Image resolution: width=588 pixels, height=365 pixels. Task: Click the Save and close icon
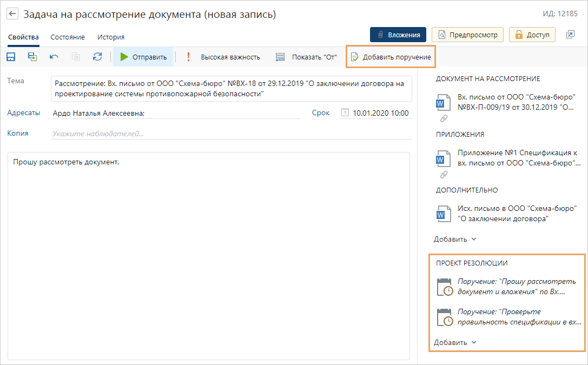pos(32,57)
